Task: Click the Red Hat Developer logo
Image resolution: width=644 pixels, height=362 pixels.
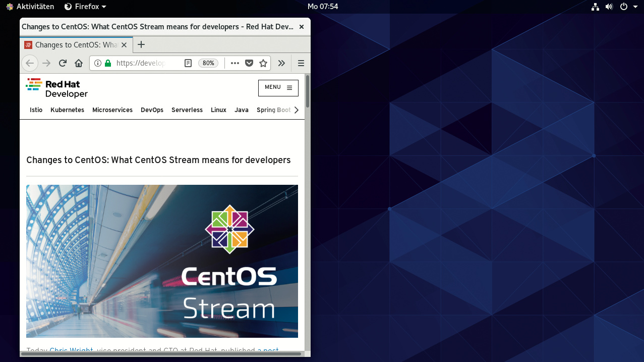Action: (57, 88)
